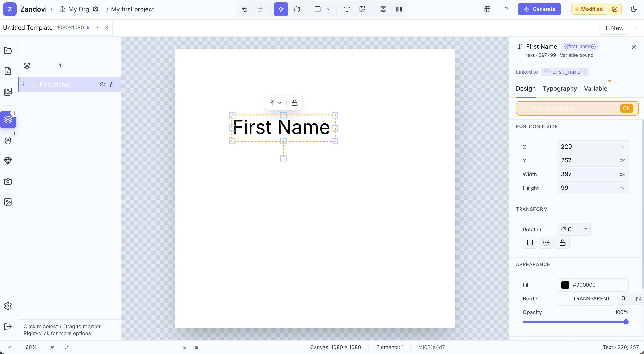This screenshot has height=354, width=644.
Task: Open variables (x) sidebar icon
Action: coord(8,140)
